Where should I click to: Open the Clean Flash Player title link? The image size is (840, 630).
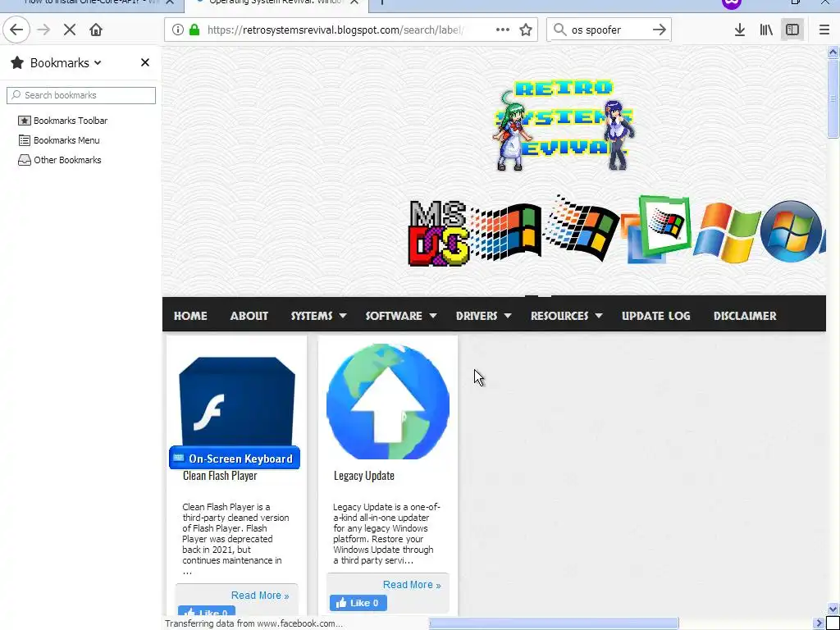pos(220,476)
